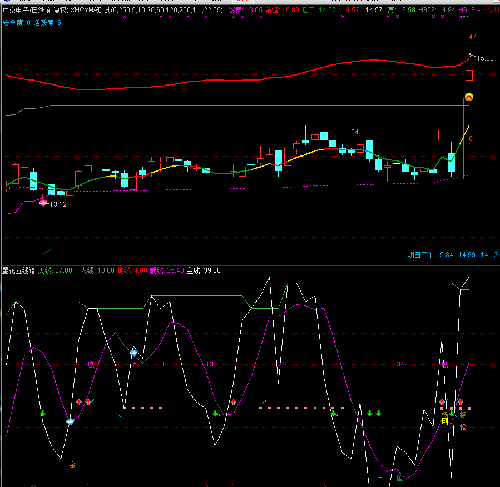Image resolution: width=500 pixels, height=487 pixels.
Task: Click the green down arrow at the middle magenta trough
Action: 215,413
